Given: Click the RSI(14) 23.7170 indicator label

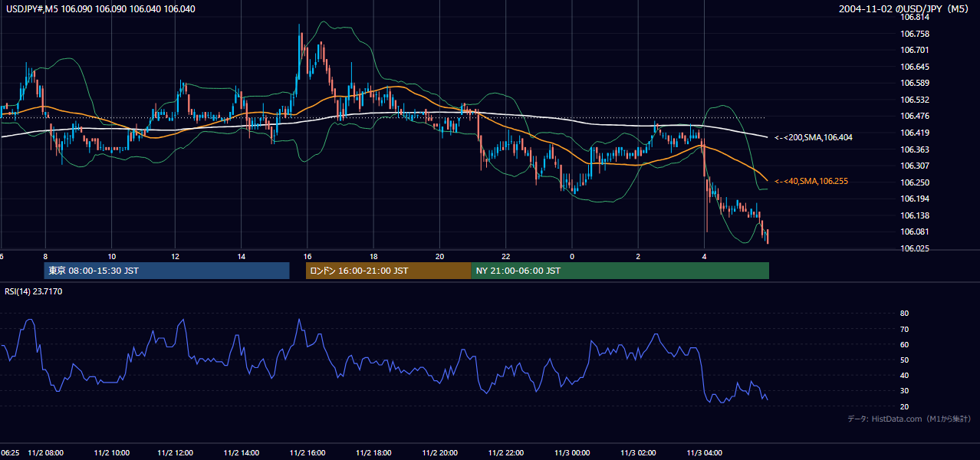Looking at the screenshot, I should click(x=34, y=291).
